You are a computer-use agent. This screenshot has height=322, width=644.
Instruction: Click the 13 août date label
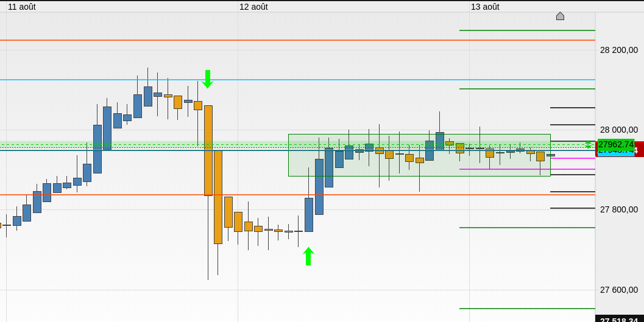point(485,7)
